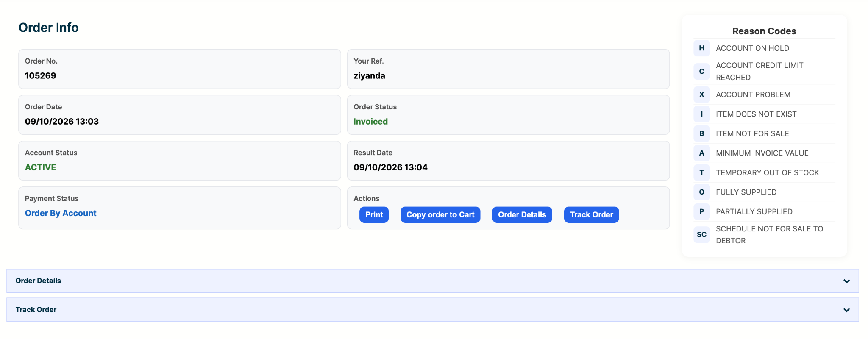Viewport: 868px width, 339px height.
Task: Click FULLY SUPPLIED text
Action: pyautogui.click(x=746, y=192)
